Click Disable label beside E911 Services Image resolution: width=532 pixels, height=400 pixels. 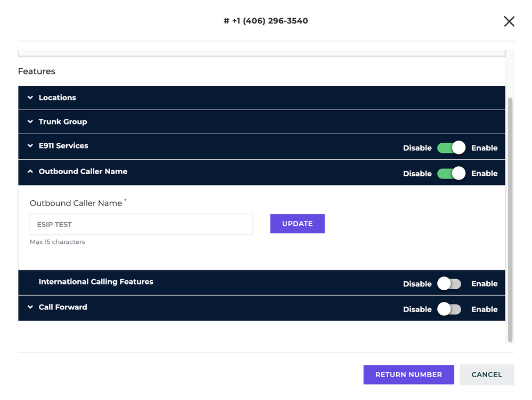417,148
